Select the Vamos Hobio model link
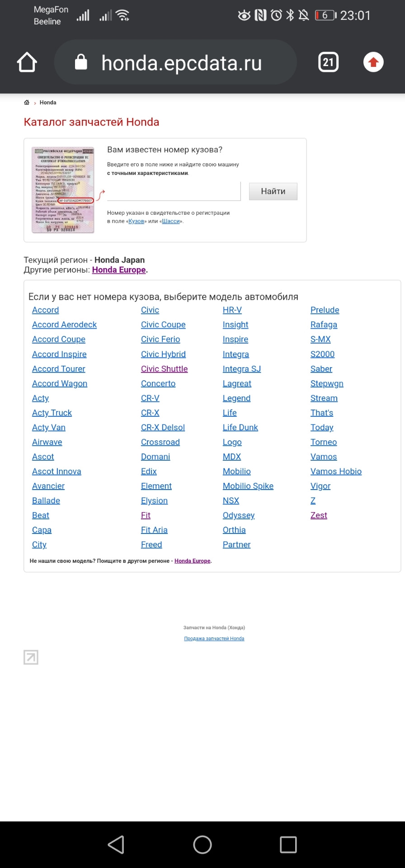 pos(336,472)
